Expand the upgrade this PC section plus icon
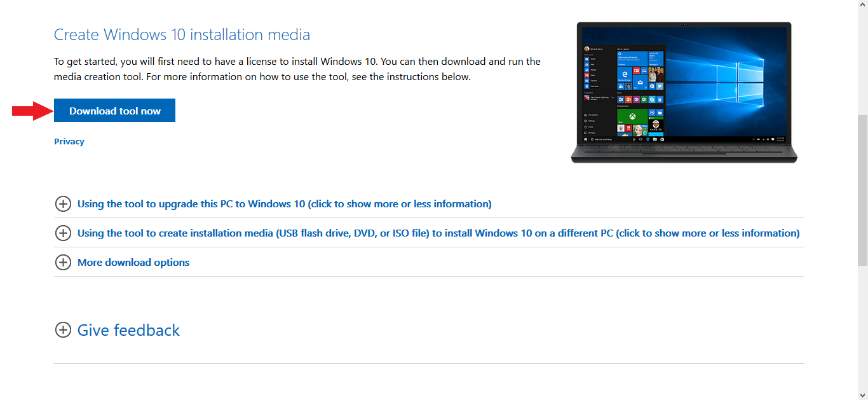Viewport: 868px width, 400px height. coord(63,204)
